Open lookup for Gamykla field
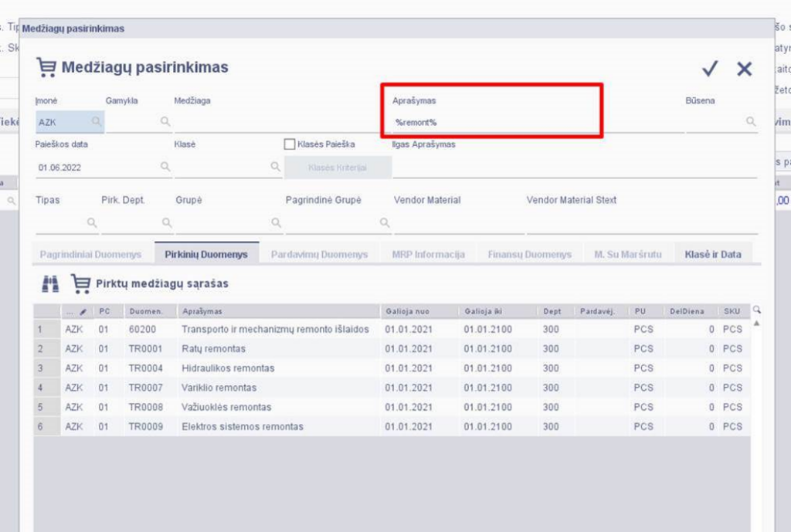 pyautogui.click(x=165, y=122)
